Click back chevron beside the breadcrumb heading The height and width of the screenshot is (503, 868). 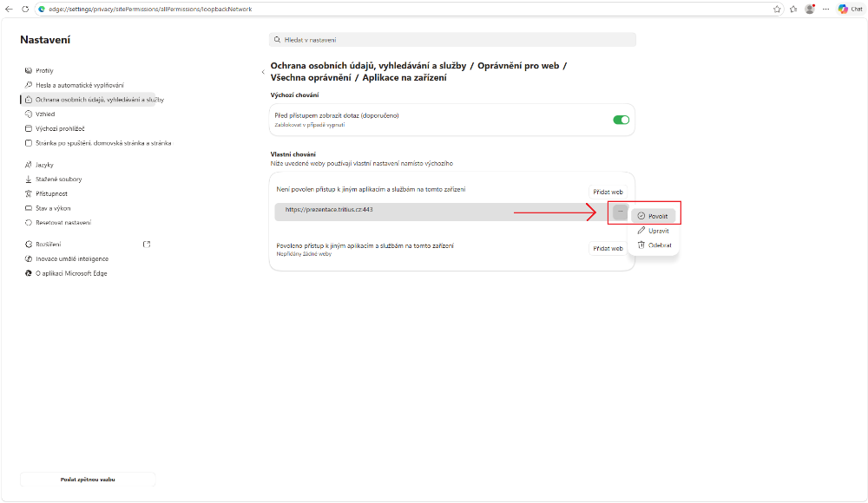[x=263, y=72]
